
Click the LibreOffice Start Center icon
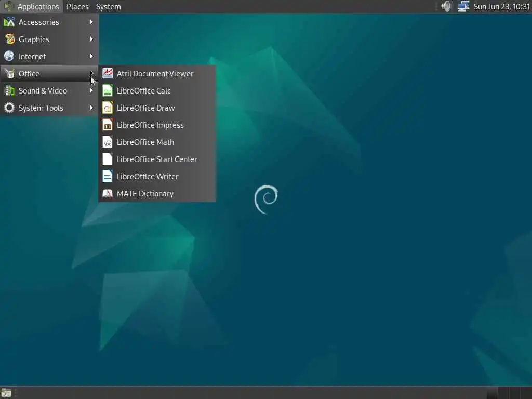[x=108, y=159]
